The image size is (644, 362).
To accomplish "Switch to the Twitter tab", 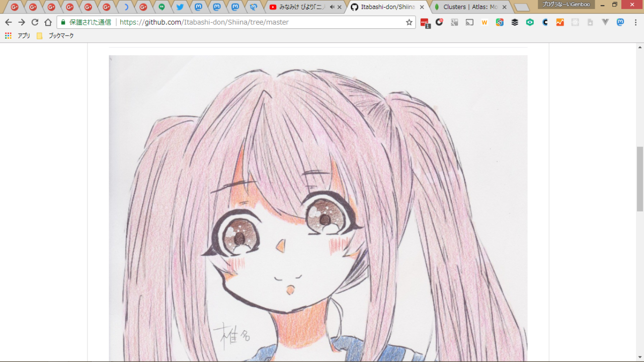I will click(180, 7).
